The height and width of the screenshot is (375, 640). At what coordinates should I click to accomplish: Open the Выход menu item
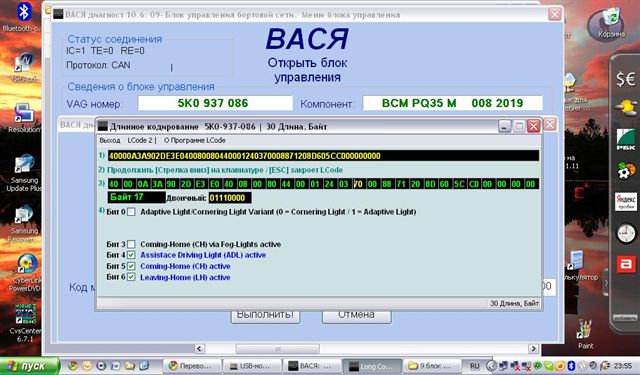pos(110,140)
